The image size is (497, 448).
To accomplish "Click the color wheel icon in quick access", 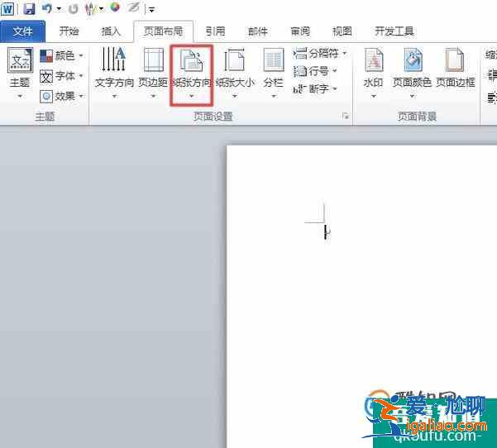I will [115, 7].
